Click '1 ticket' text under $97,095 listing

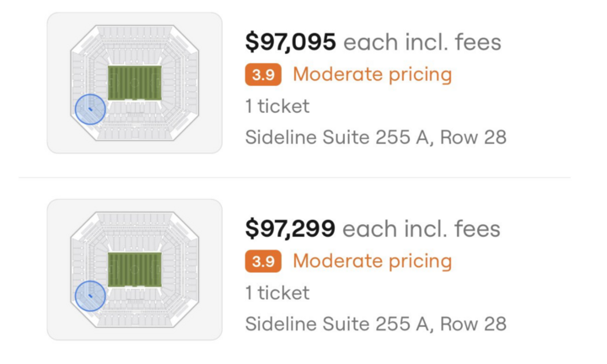(x=277, y=106)
